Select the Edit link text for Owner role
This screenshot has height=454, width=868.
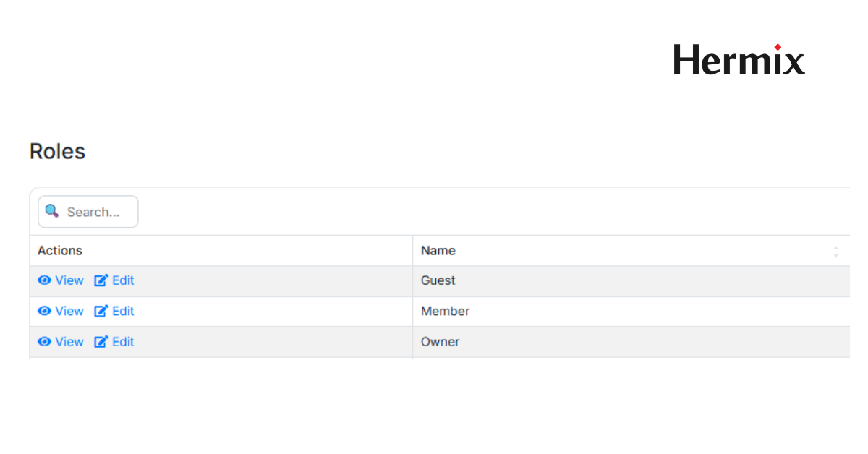point(123,342)
